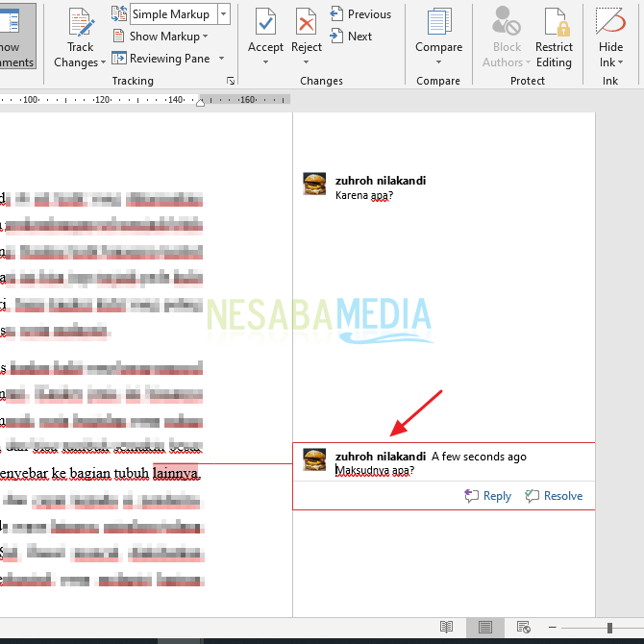Open the Simple Markup dropdown
The image size is (644, 644).
coord(223,13)
